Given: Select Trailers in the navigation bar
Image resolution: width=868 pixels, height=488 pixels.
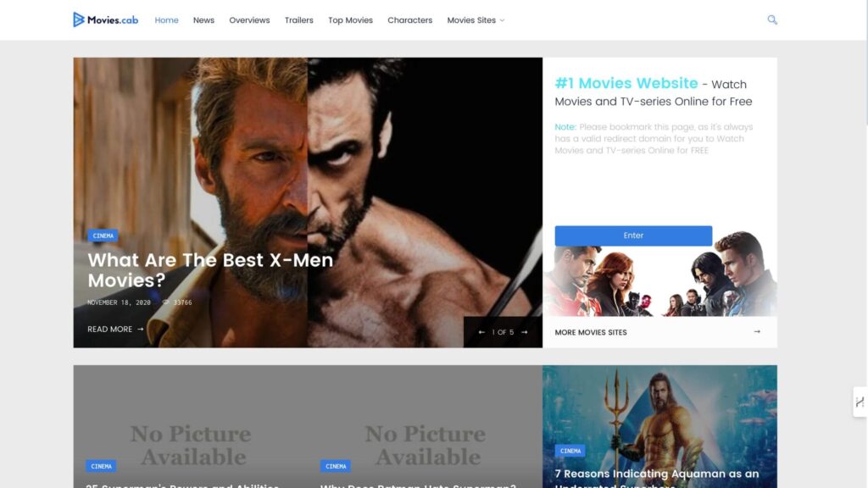Looking at the screenshot, I should [298, 20].
